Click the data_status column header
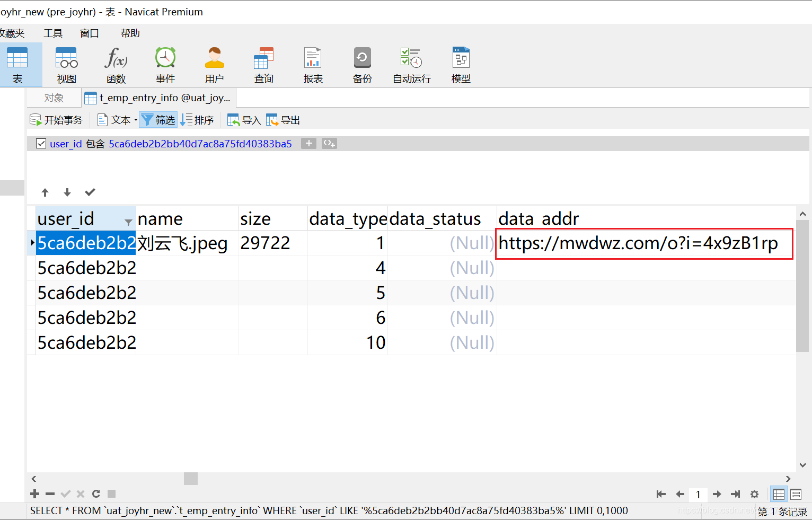Screen dimensions: 812x520 pyautogui.click(x=442, y=218)
